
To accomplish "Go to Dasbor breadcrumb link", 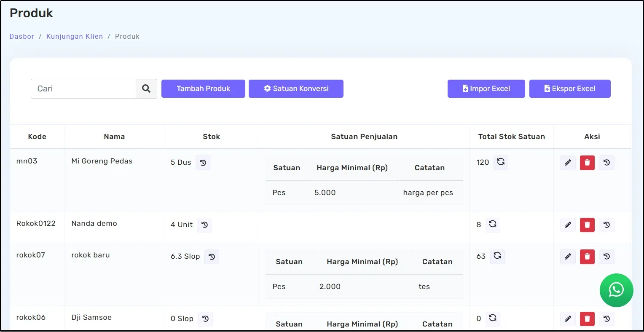I will tap(22, 36).
